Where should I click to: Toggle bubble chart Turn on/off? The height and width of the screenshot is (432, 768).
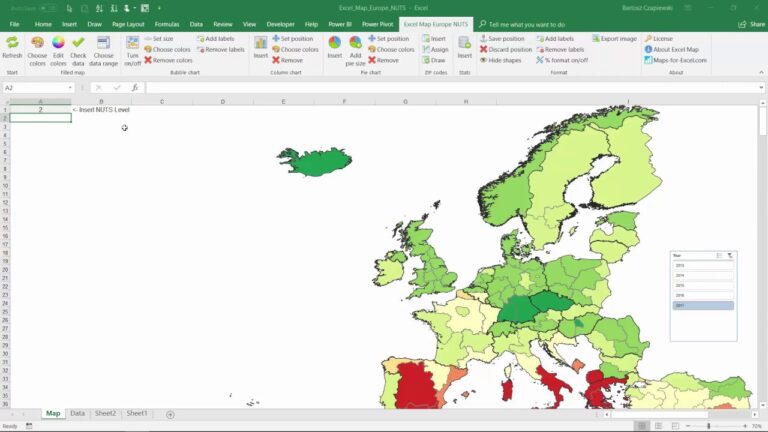pos(132,50)
